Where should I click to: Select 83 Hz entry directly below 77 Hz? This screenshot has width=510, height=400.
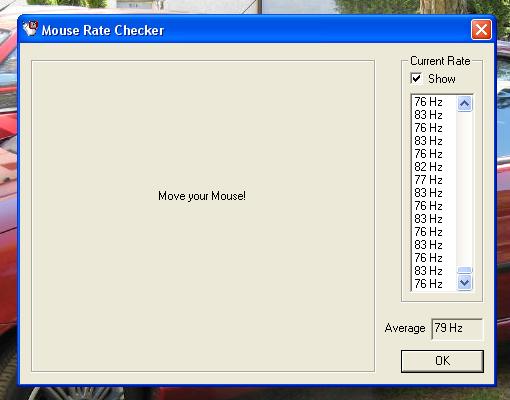pyautogui.click(x=434, y=193)
